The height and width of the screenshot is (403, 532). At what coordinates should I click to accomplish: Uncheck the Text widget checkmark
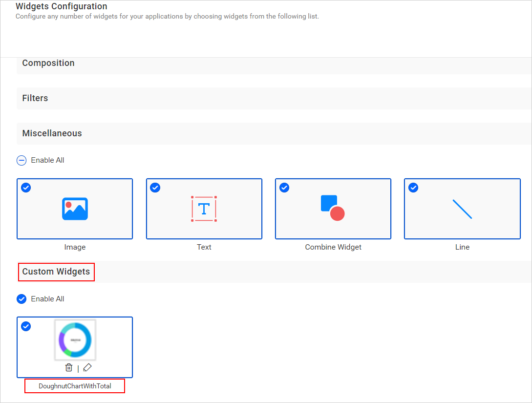pyautogui.click(x=155, y=188)
